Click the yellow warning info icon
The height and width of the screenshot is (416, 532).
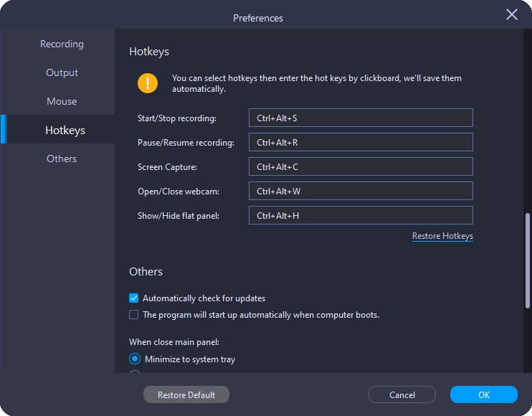(x=148, y=83)
